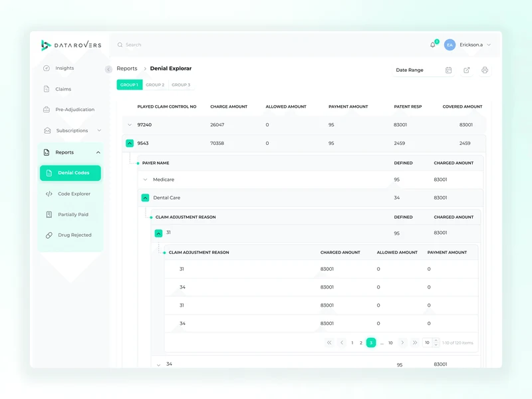Viewport: 532px width, 399px height.
Task: Open Code Explorer report
Action: pyautogui.click(x=74, y=194)
